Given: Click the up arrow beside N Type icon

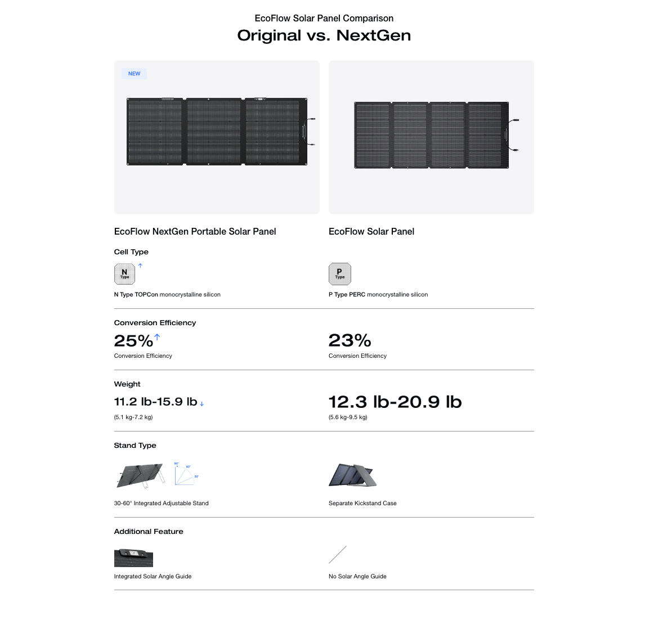Looking at the screenshot, I should click(x=140, y=266).
